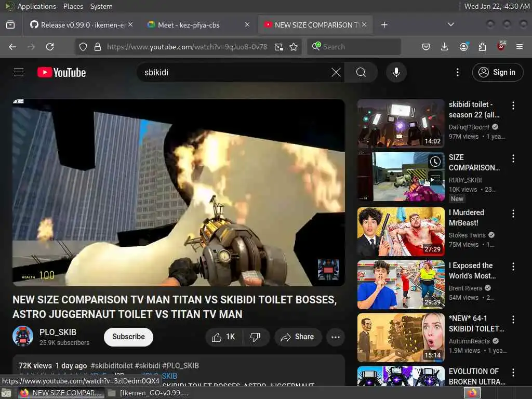
Task: Open options menu for EVOLUTION OF BROKEN ULTRA
Action: click(x=513, y=373)
